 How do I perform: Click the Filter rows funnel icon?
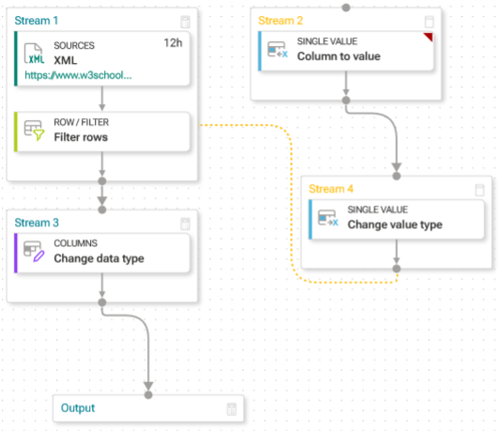coord(34,131)
